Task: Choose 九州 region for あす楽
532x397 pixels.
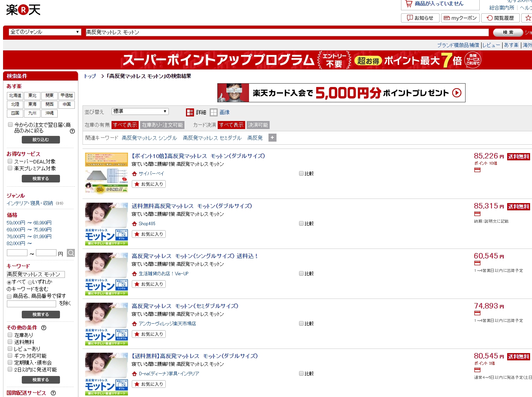Action: 32,113
